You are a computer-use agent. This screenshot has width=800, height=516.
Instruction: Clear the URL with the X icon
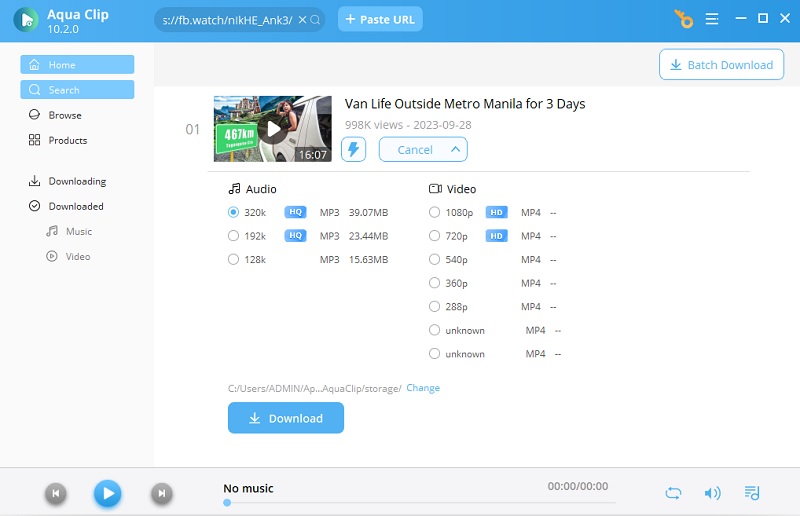(x=302, y=20)
